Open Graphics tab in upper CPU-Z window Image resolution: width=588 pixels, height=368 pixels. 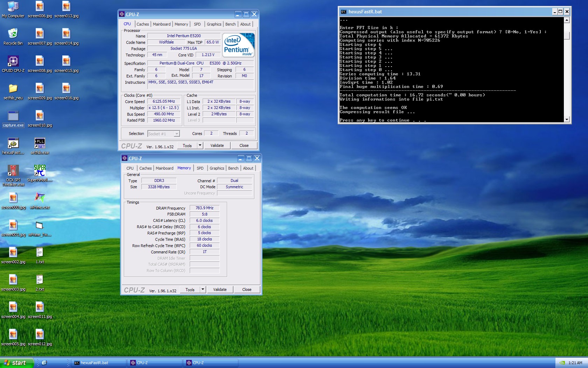[x=214, y=24]
